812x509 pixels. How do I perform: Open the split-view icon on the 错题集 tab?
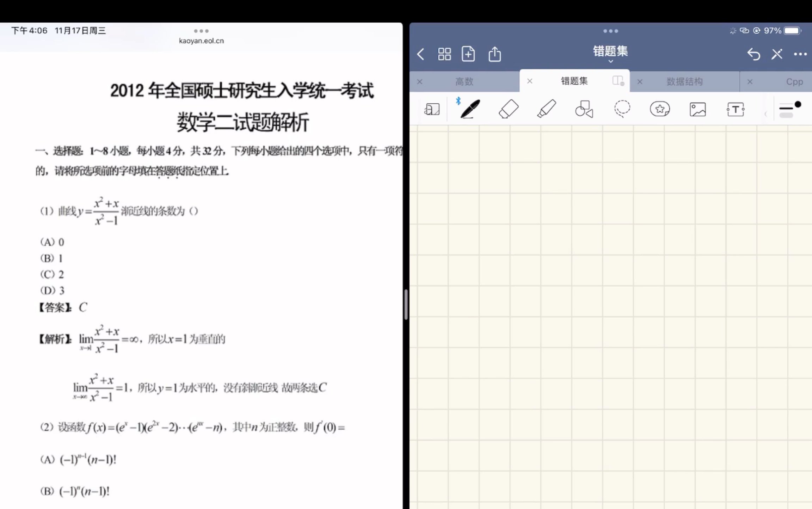click(x=618, y=81)
